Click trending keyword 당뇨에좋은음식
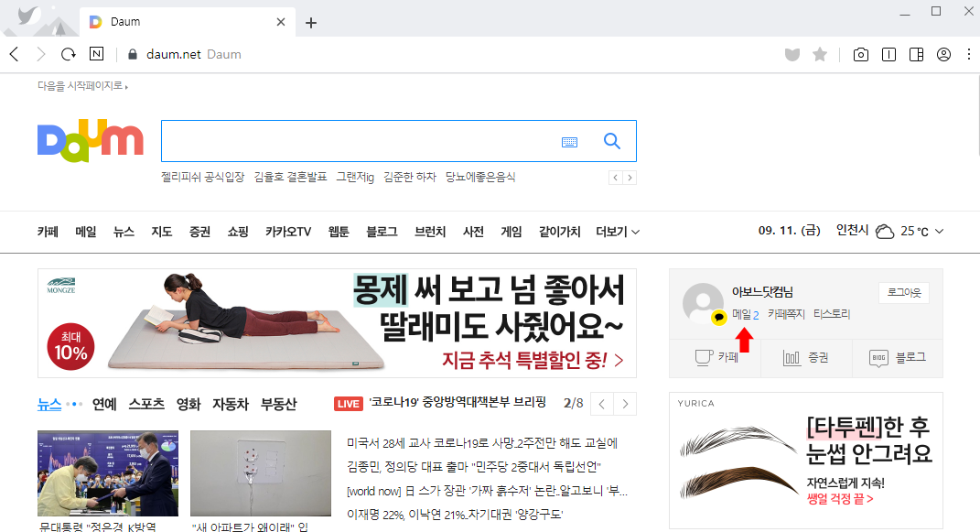The width and height of the screenshot is (980, 532). pos(480,178)
